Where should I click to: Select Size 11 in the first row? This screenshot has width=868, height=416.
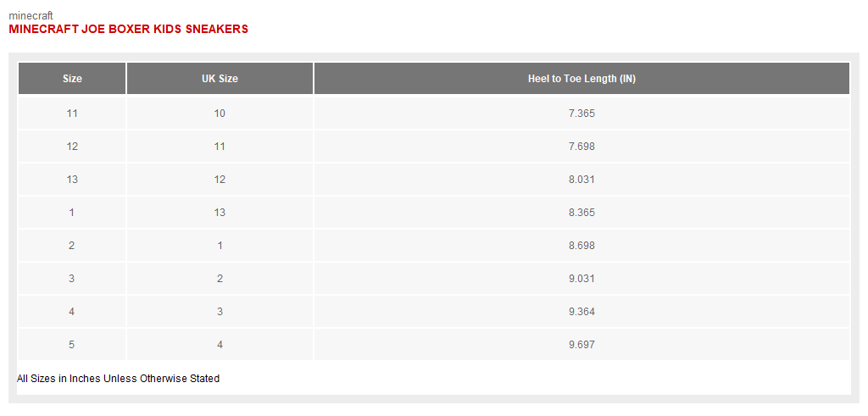pos(72,114)
